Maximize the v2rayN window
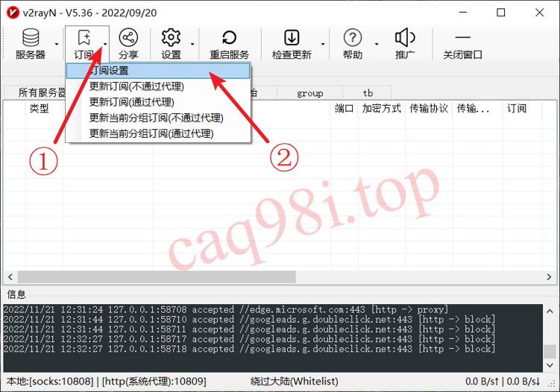Screen dimensions: 560x392 click(500, 13)
